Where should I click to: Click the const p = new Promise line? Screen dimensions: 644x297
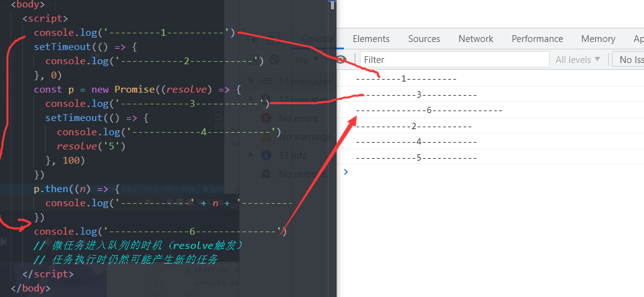[138, 89]
